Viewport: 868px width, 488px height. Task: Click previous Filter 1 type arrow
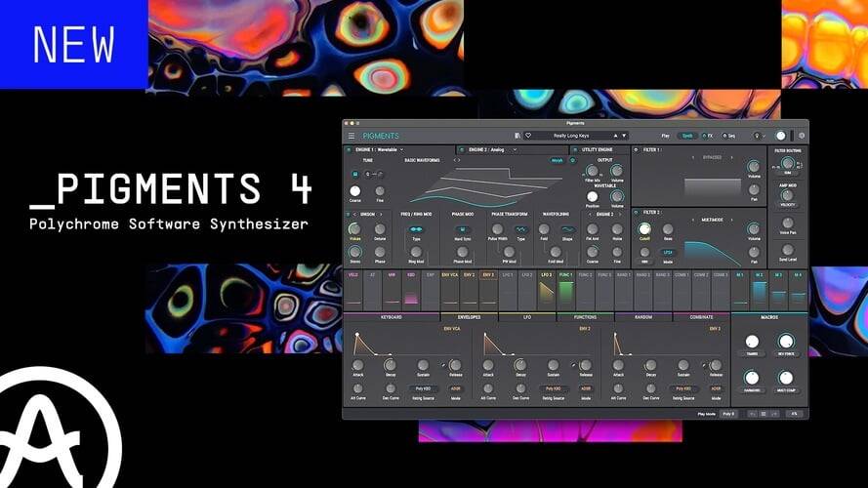pyautogui.click(x=693, y=158)
